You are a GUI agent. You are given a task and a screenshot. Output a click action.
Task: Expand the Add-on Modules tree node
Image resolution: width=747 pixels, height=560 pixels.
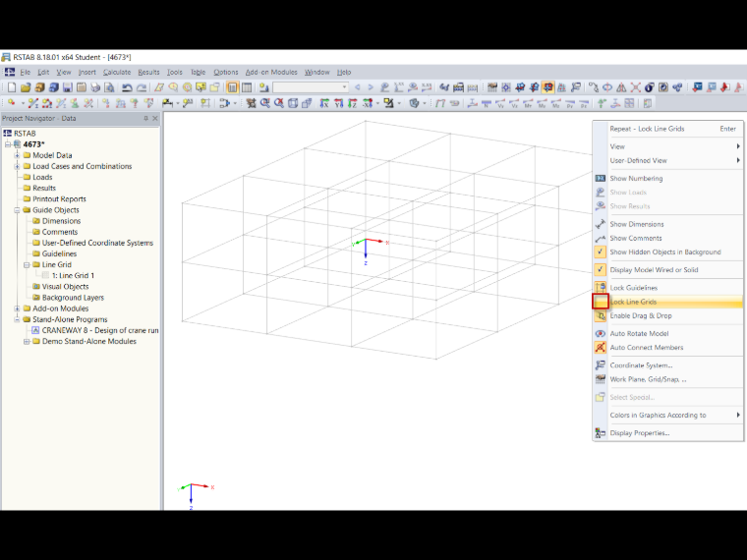(x=17, y=308)
